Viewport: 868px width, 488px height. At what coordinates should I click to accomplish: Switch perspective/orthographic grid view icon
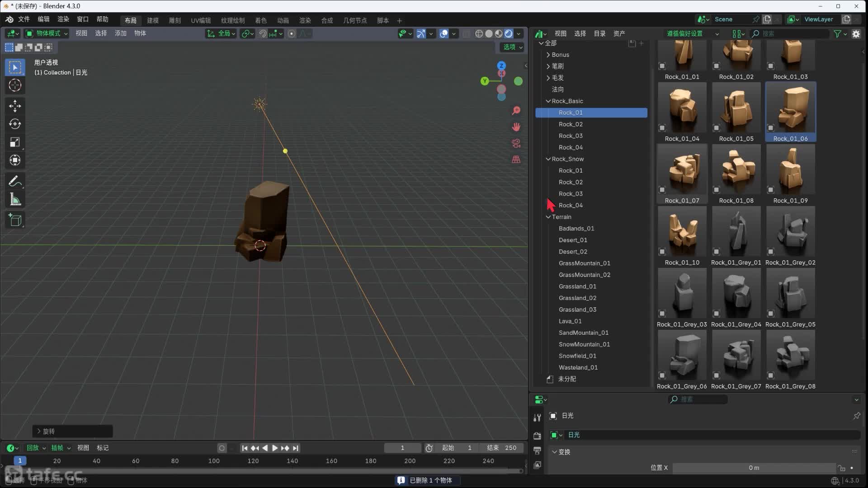click(x=516, y=160)
